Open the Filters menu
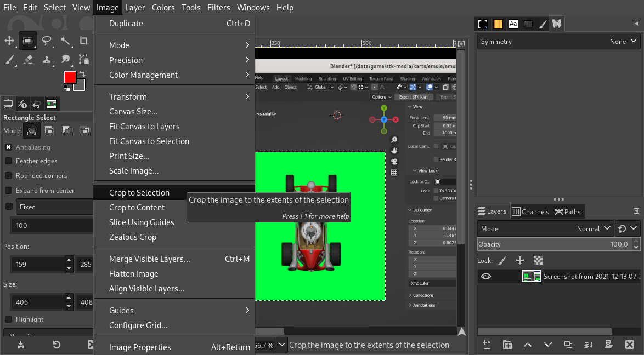Viewport: 644px width, 355px height. pyautogui.click(x=218, y=7)
